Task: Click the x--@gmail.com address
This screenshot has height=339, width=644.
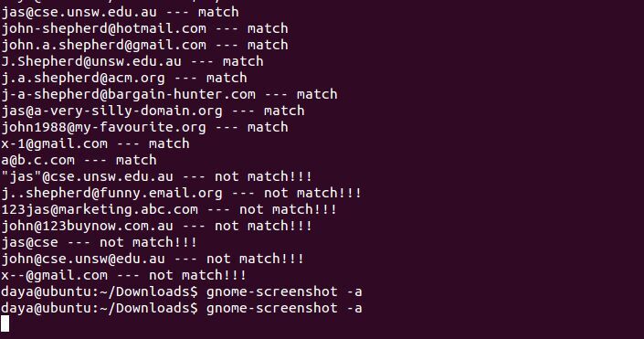Action: (54, 275)
